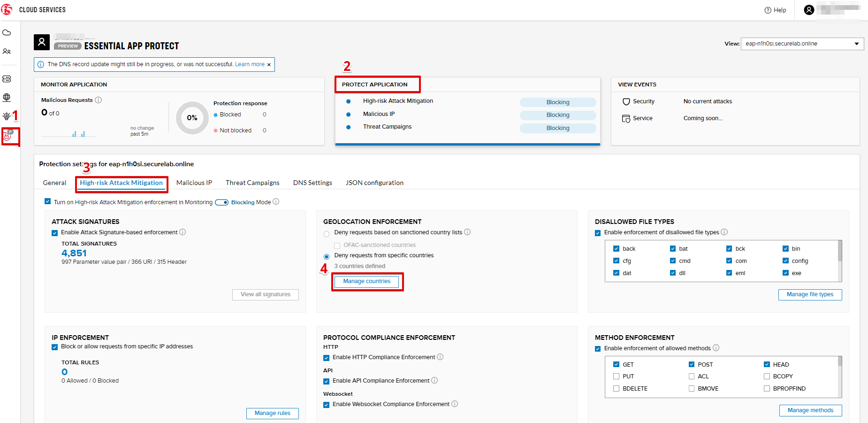Uncheck the 'config' file type checkbox

coord(785,261)
